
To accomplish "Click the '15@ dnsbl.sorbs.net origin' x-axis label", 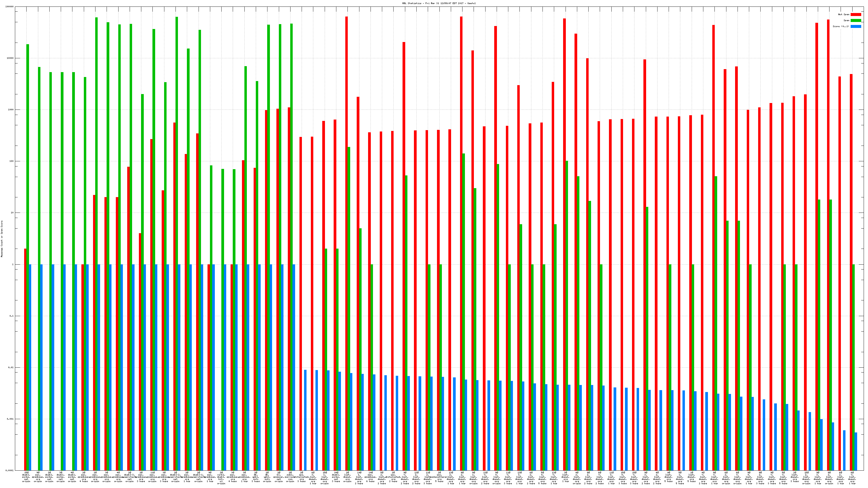I will tap(26, 477).
